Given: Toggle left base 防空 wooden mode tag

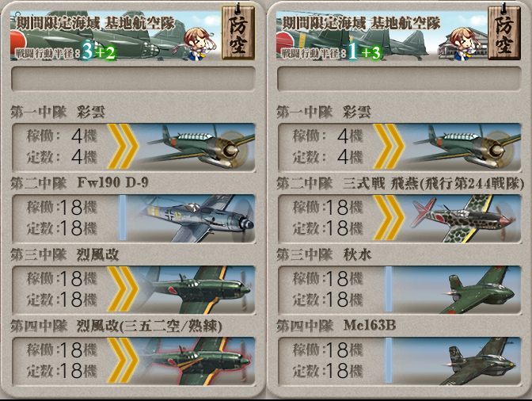Looking at the screenshot, I should click(237, 32).
